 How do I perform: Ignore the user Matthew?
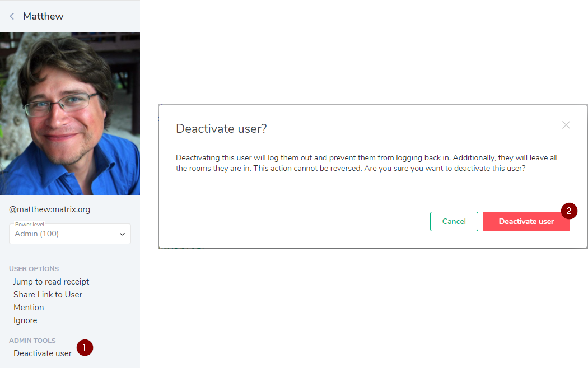pos(25,320)
